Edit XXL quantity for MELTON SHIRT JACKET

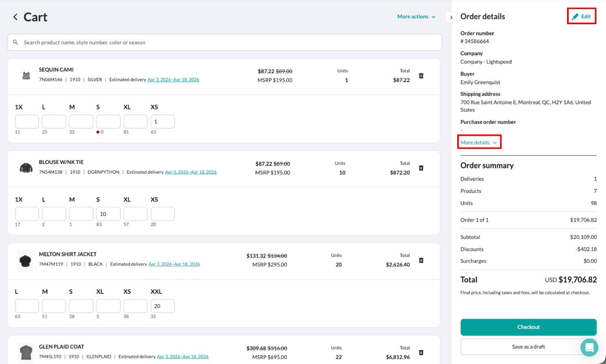click(x=162, y=306)
